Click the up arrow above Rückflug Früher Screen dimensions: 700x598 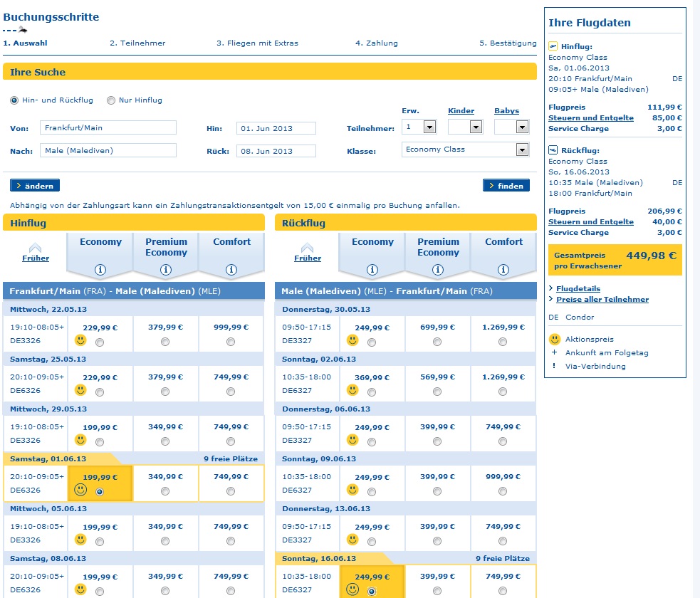coord(307,248)
